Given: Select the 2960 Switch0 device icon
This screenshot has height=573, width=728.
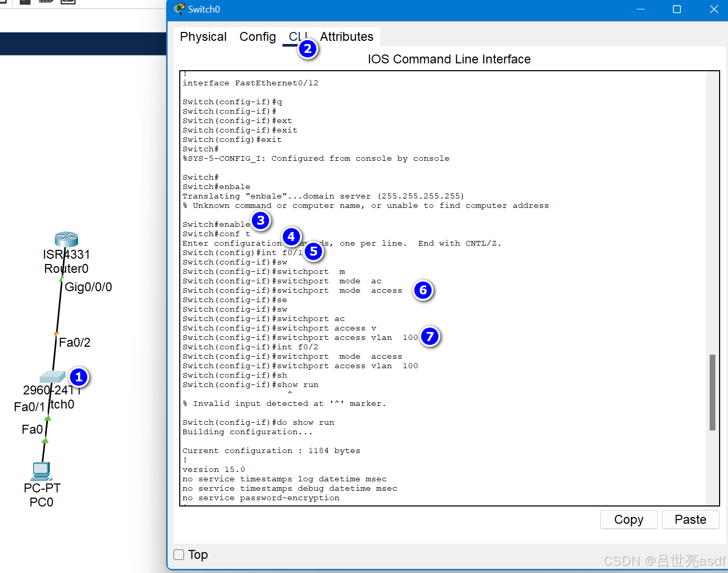Looking at the screenshot, I should [x=52, y=377].
